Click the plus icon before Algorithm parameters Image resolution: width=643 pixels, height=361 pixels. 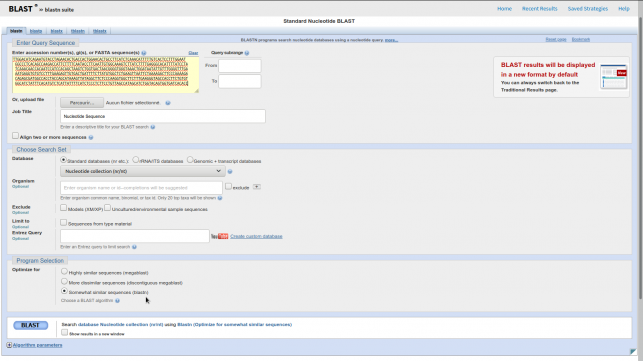(9, 345)
